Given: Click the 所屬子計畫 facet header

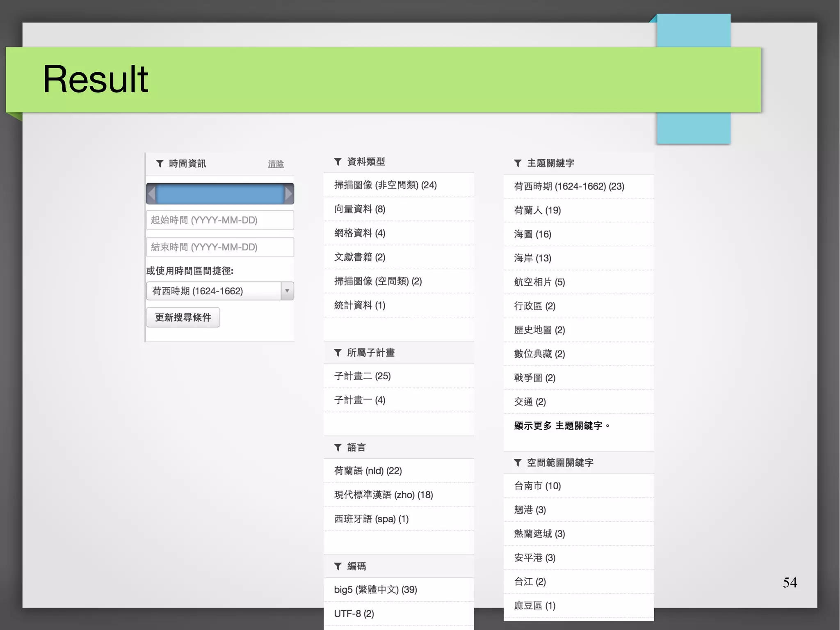Looking at the screenshot, I should [399, 353].
